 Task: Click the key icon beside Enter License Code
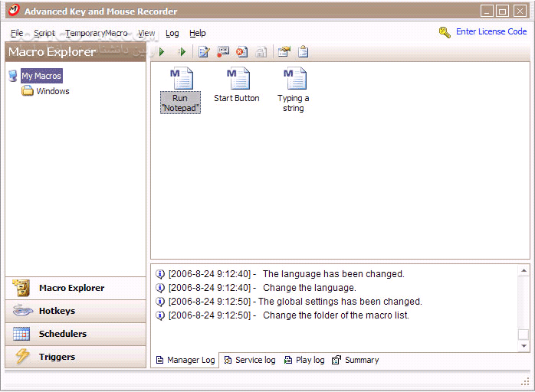(x=445, y=32)
